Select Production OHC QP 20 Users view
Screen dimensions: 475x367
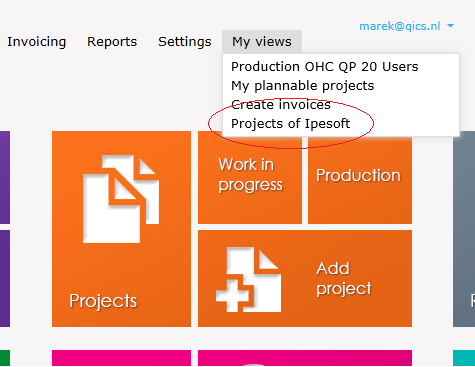324,67
